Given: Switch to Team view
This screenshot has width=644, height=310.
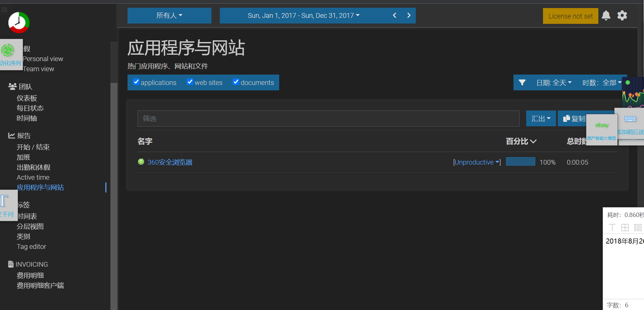Looking at the screenshot, I should click(x=38, y=69).
